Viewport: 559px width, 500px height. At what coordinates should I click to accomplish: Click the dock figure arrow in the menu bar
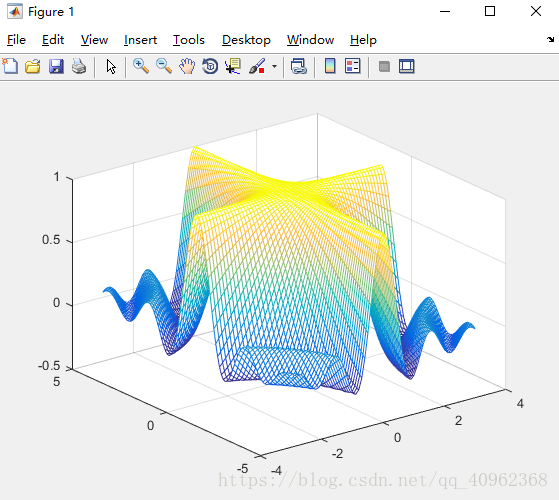pos(550,39)
